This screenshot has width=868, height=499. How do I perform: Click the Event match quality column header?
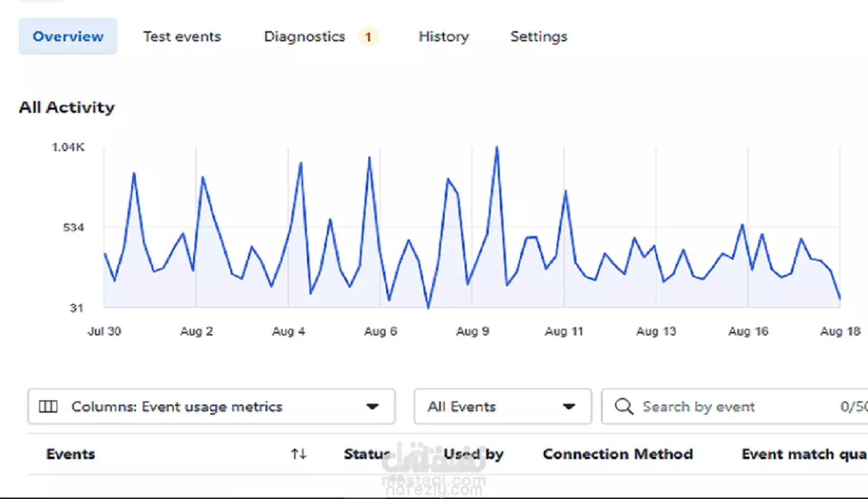(803, 454)
